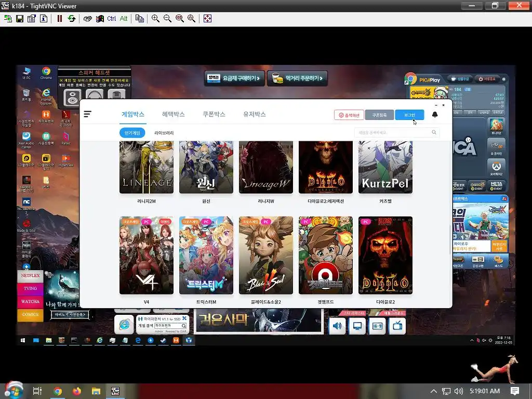The image size is (532, 399).
Task: Click the zoom 100% magnifier icon
Action: click(x=179, y=19)
